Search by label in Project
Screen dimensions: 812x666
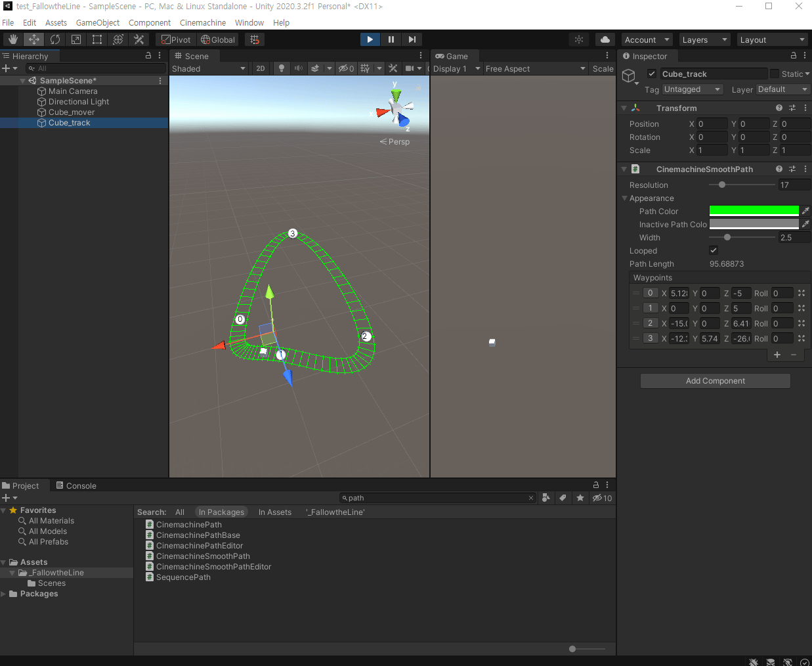click(x=563, y=498)
